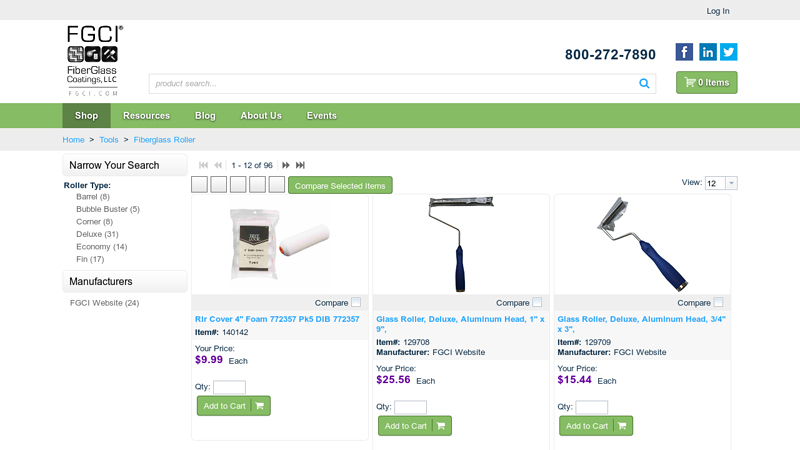Check Compare for Rlr Cover 4" Foam

356,303
